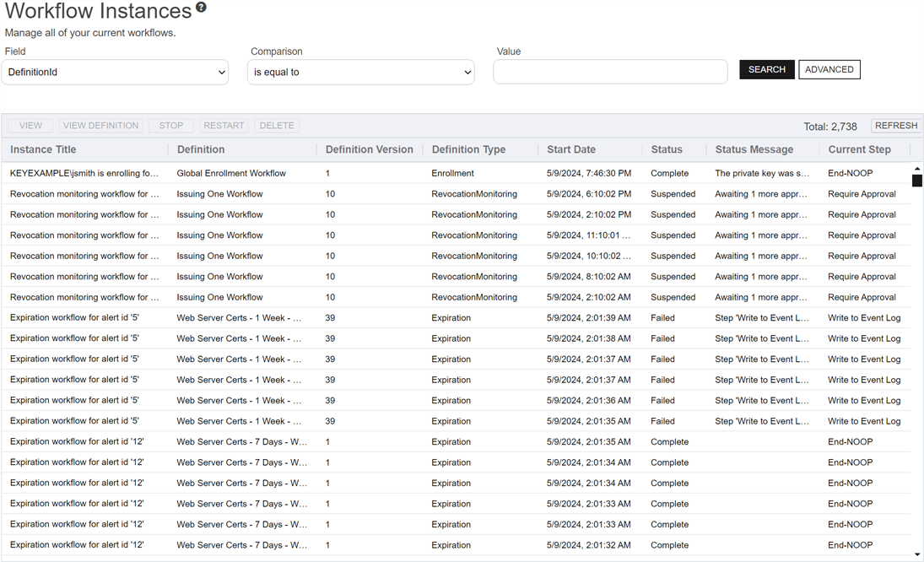Viewport: 924px width, 562px height.
Task: Open the Comparison dropdown showing 'is equal to'
Action: 360,72
